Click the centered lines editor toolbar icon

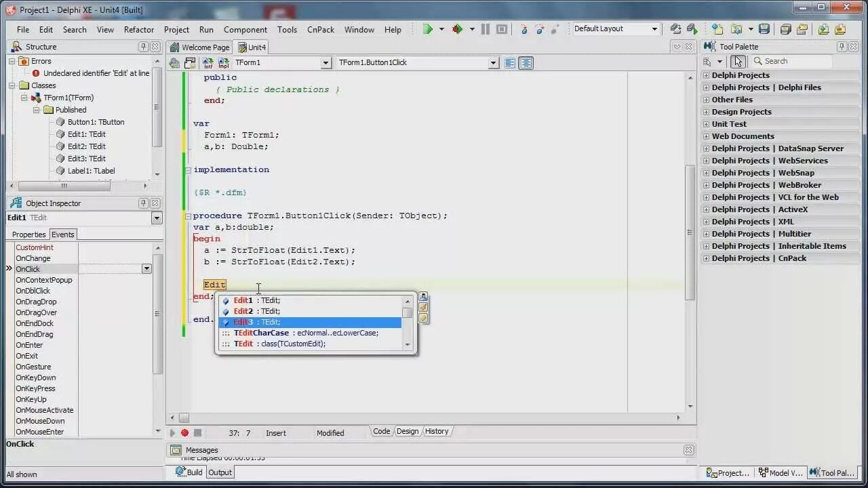click(x=526, y=62)
